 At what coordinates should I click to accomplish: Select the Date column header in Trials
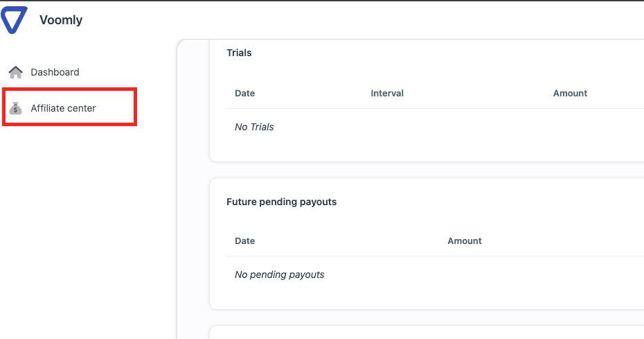coord(244,94)
